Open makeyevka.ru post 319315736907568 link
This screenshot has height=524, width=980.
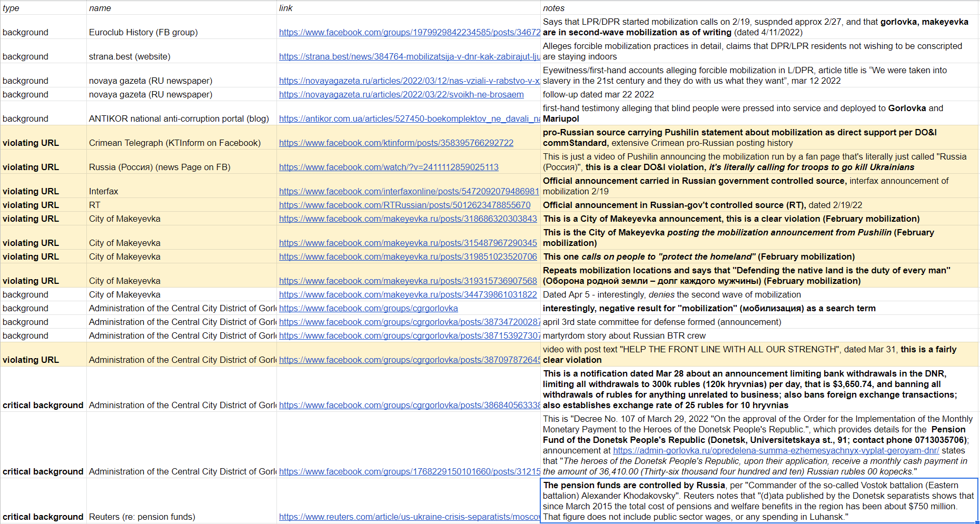click(408, 281)
